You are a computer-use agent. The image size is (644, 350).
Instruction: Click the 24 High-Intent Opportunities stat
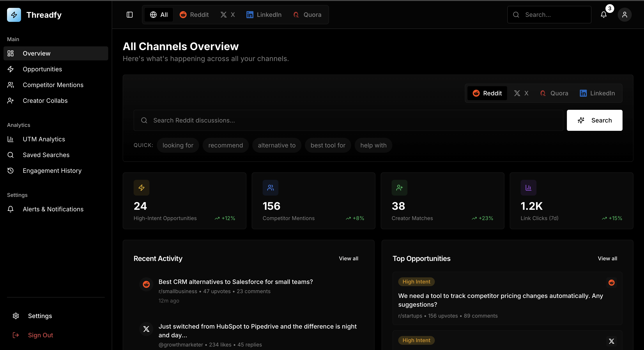point(184,201)
